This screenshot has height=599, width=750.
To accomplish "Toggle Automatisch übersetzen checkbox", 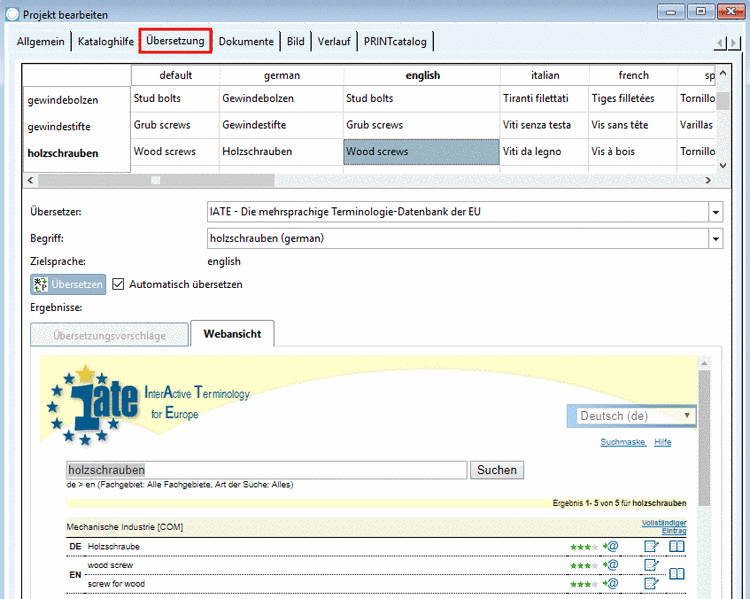I will pos(118,284).
